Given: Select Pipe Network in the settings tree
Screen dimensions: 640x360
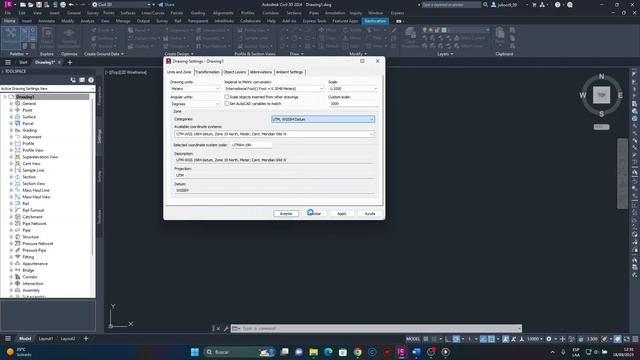Looking at the screenshot, I should pyautogui.click(x=34, y=224).
